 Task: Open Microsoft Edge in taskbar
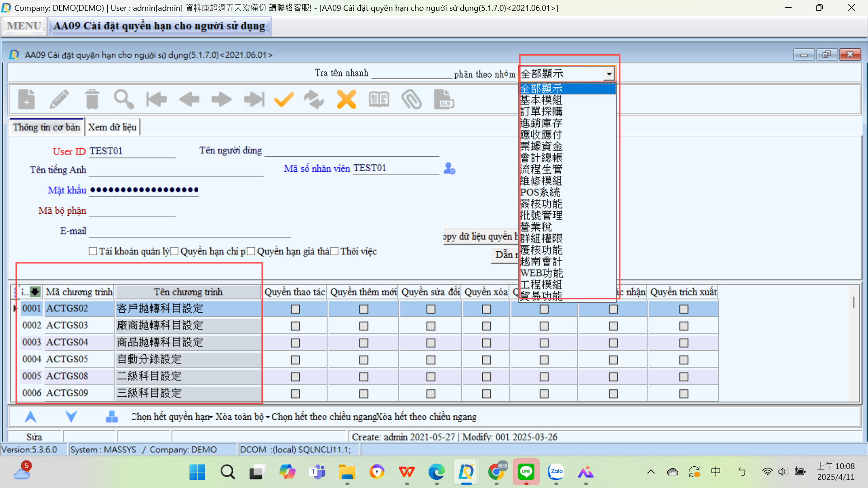point(437,472)
